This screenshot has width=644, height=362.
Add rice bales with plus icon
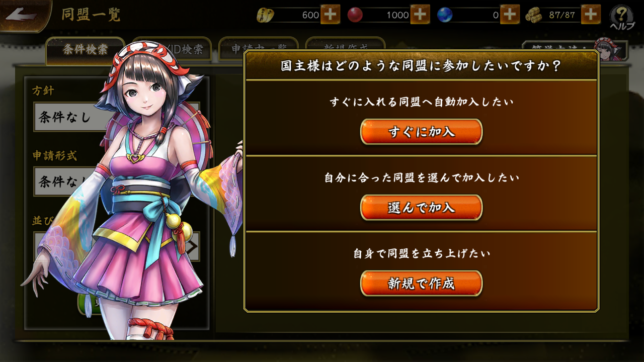click(x=591, y=15)
